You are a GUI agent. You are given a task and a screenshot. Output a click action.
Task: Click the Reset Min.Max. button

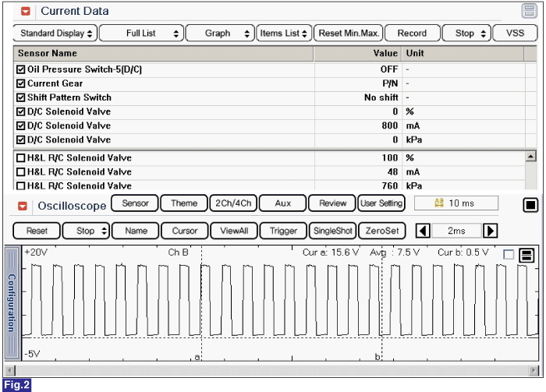tap(348, 33)
